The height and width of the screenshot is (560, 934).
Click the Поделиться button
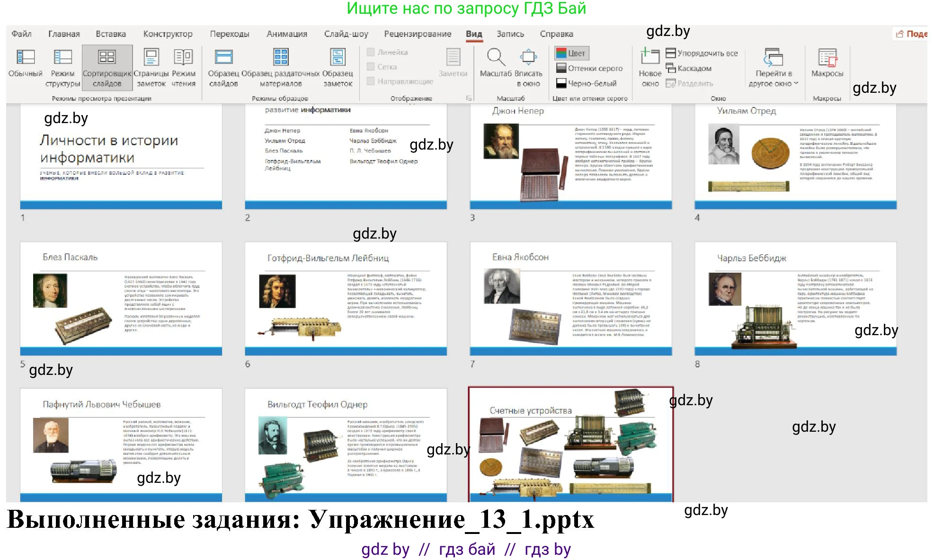pos(913,34)
